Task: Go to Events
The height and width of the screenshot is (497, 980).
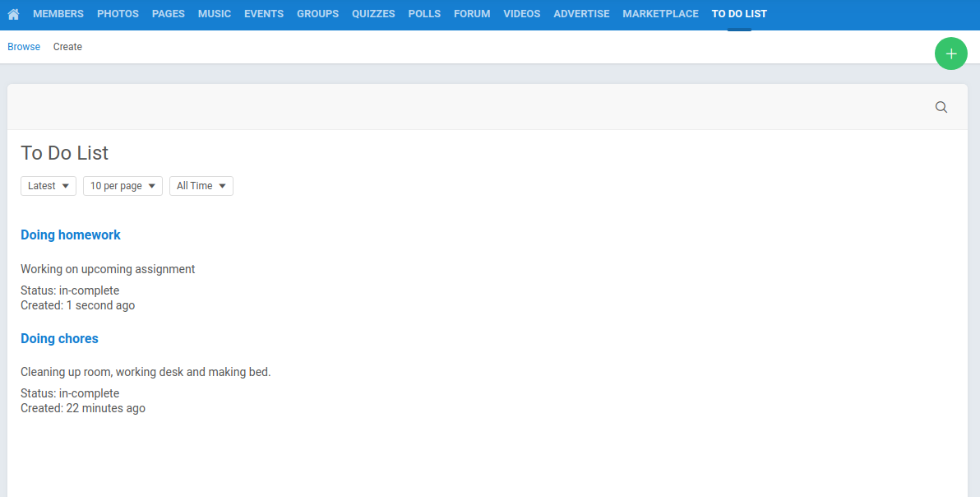Action: coord(264,14)
